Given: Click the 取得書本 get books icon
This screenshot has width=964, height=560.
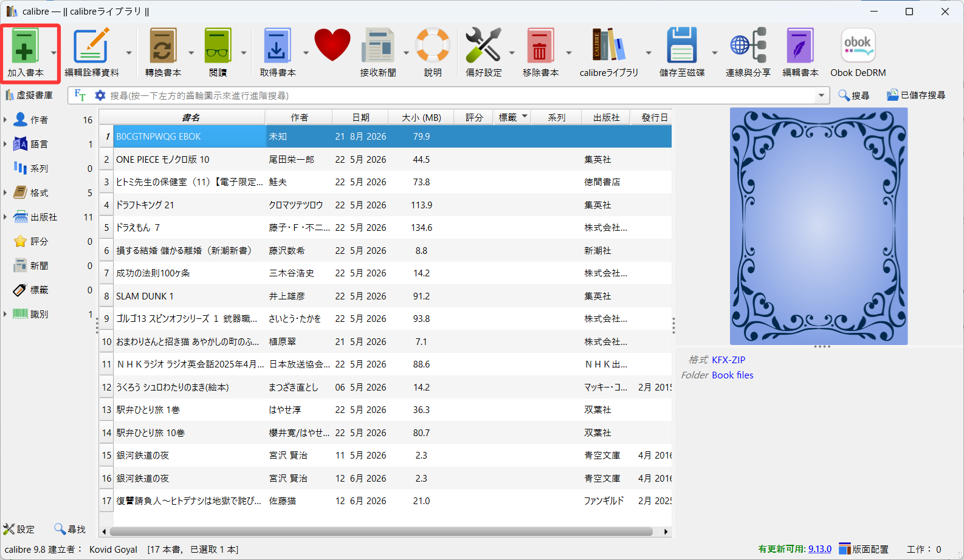Looking at the screenshot, I should point(277,46).
